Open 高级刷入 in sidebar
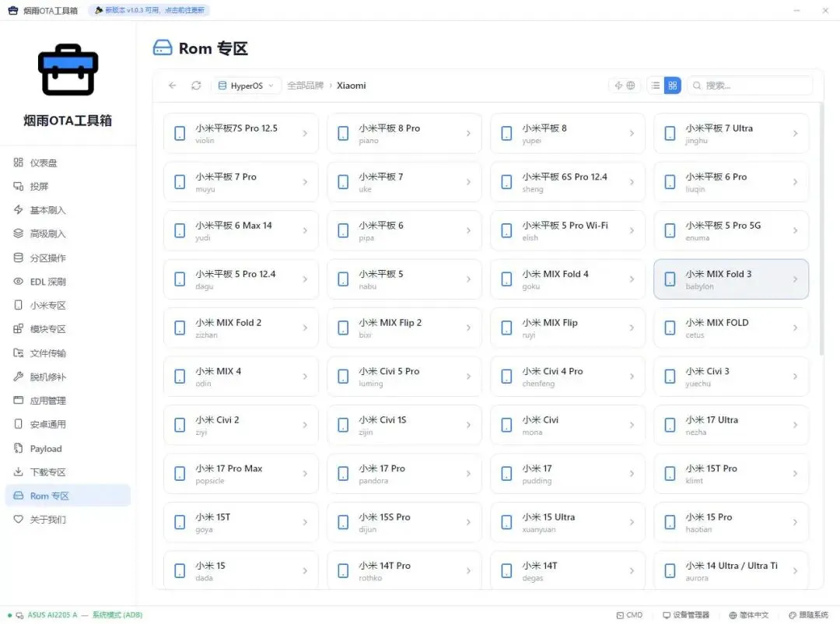The height and width of the screenshot is (624, 840). coord(68,233)
